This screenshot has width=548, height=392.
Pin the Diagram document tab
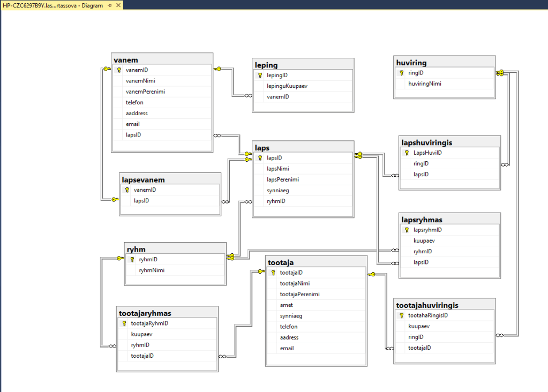click(x=110, y=5)
